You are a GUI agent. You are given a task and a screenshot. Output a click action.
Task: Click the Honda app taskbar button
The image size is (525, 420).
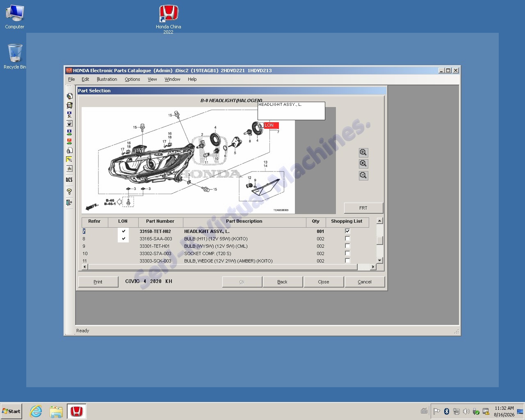[x=77, y=411]
